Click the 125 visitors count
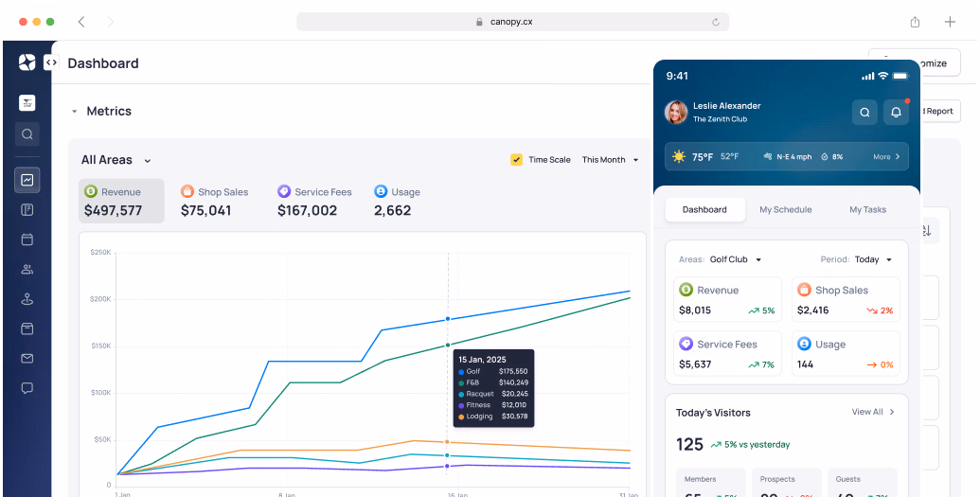The image size is (980, 497). click(689, 445)
